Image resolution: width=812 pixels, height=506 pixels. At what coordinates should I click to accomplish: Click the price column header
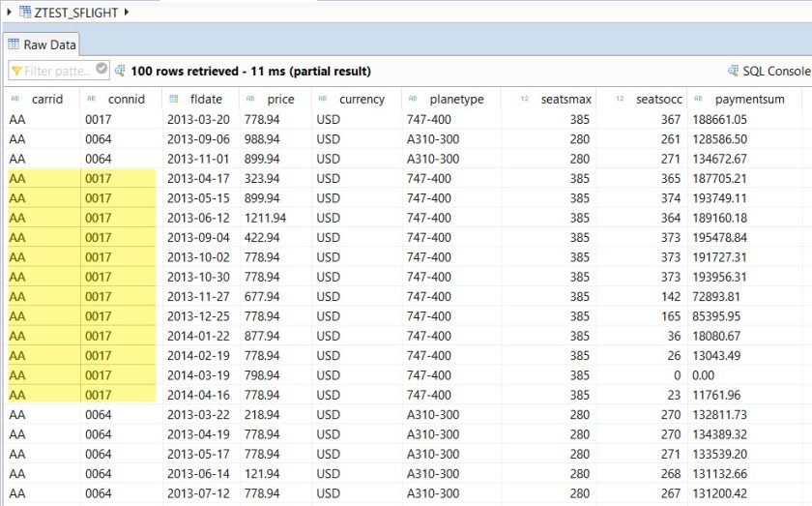(x=281, y=99)
